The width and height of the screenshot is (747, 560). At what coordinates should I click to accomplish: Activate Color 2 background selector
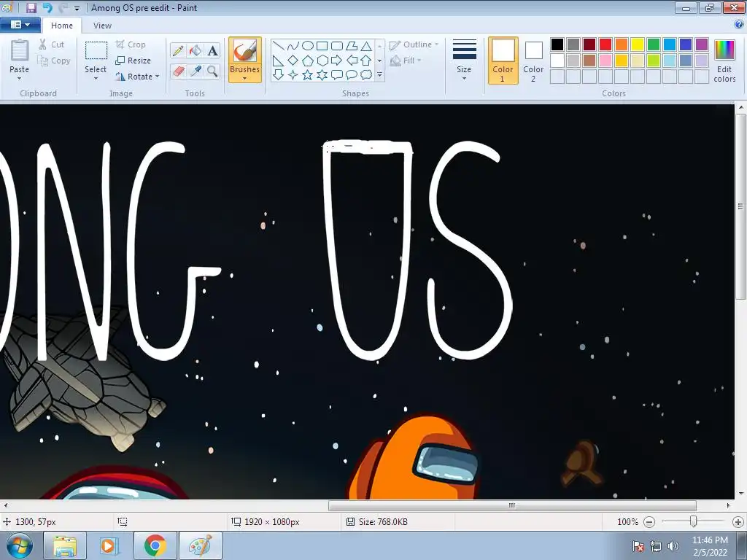[533, 61]
